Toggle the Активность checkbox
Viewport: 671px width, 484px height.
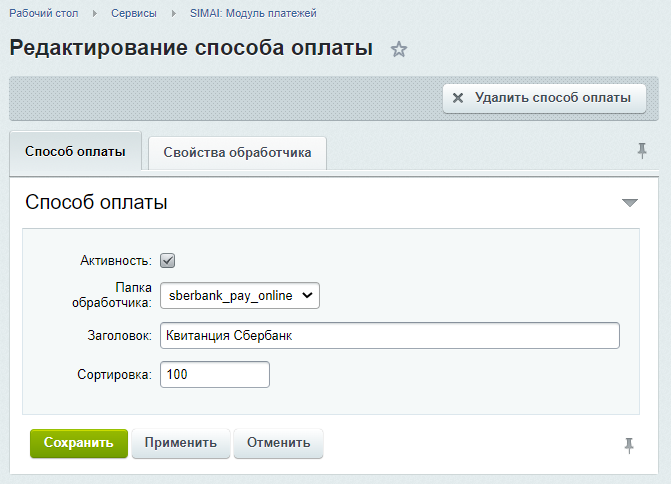pos(168,261)
